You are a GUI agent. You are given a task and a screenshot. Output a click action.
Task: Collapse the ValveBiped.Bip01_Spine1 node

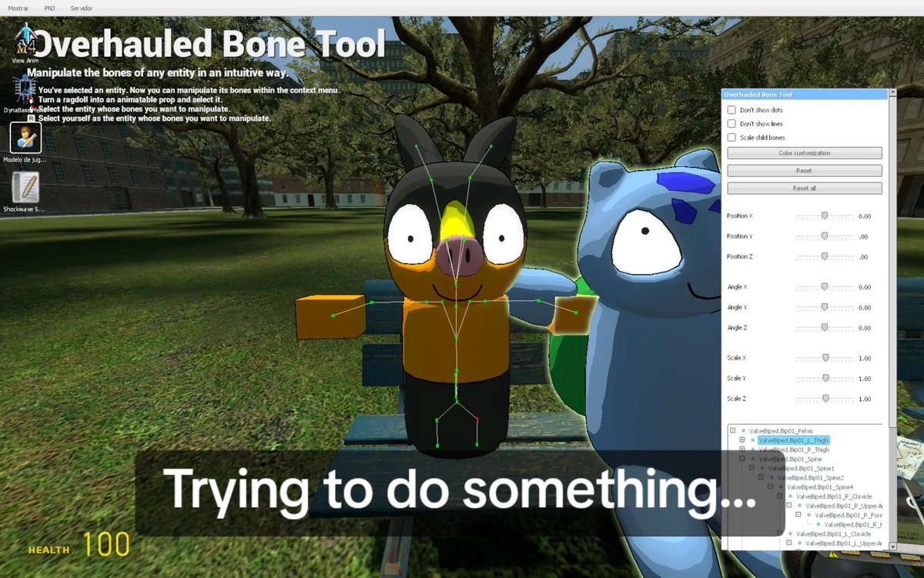coord(752,468)
